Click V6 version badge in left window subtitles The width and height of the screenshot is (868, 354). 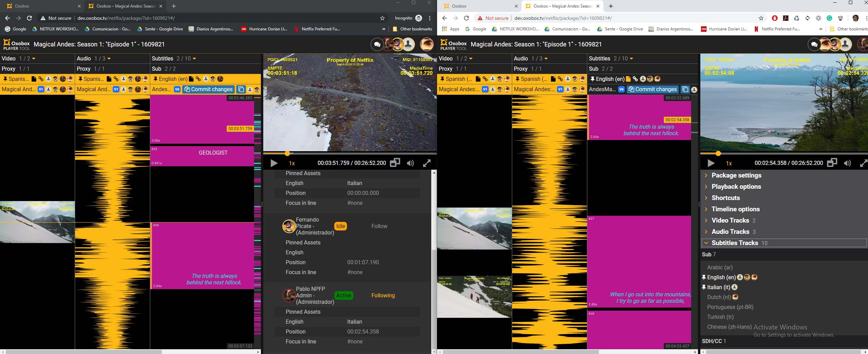click(x=177, y=89)
